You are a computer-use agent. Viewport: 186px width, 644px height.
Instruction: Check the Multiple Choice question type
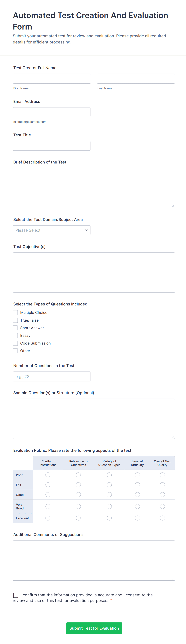(15, 312)
